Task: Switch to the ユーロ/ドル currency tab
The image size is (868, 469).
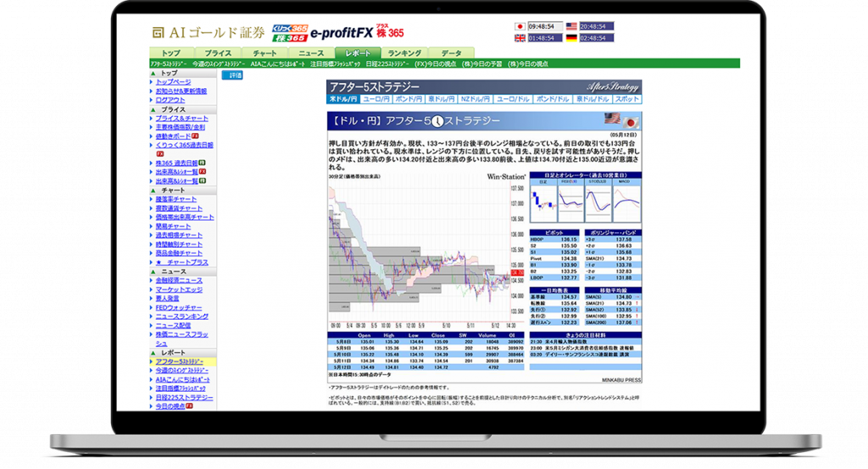Action: 513,99
